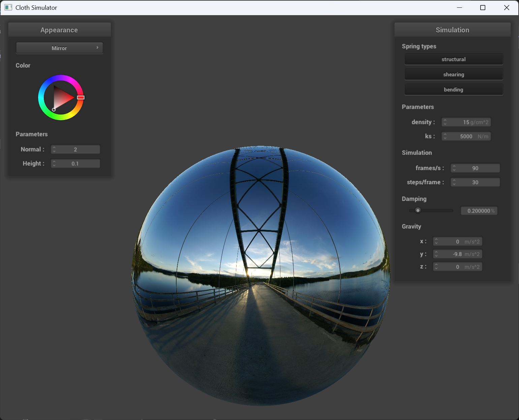Click the ks value field
The width and height of the screenshot is (519, 420).
click(x=466, y=136)
